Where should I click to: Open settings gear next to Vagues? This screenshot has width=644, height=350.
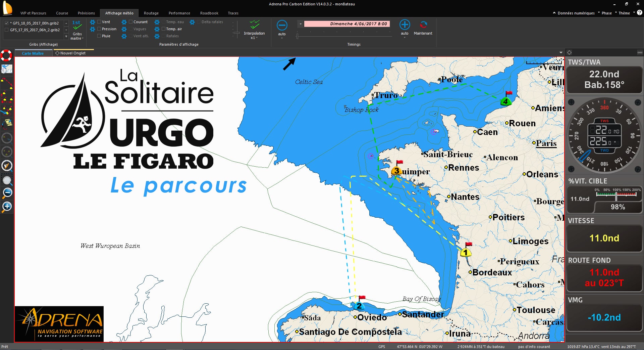124,29
